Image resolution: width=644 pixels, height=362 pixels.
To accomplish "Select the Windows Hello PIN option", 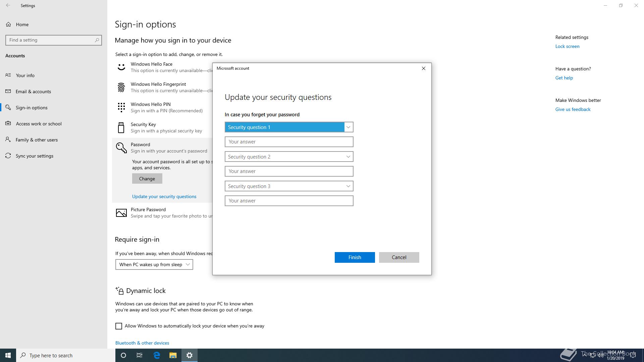I will 162,107.
